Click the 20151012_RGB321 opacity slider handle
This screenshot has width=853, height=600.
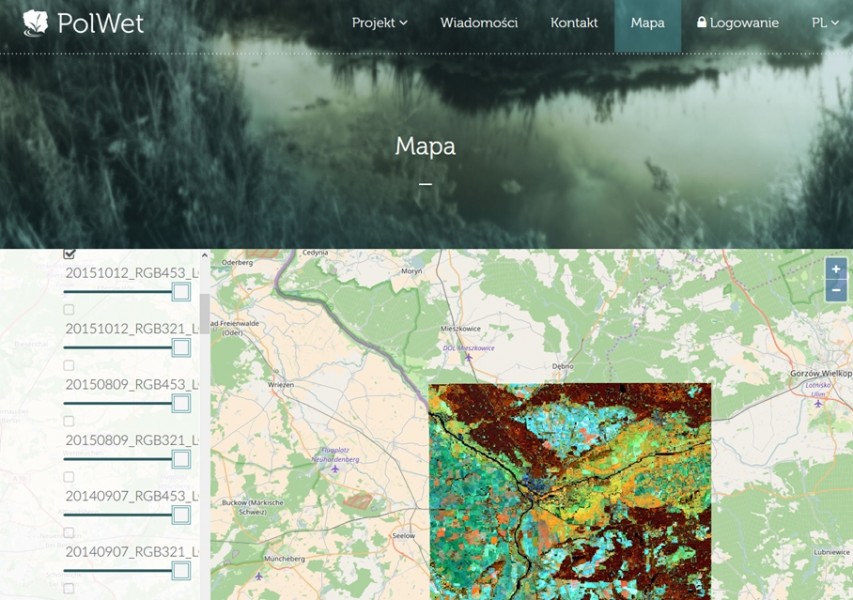181,348
